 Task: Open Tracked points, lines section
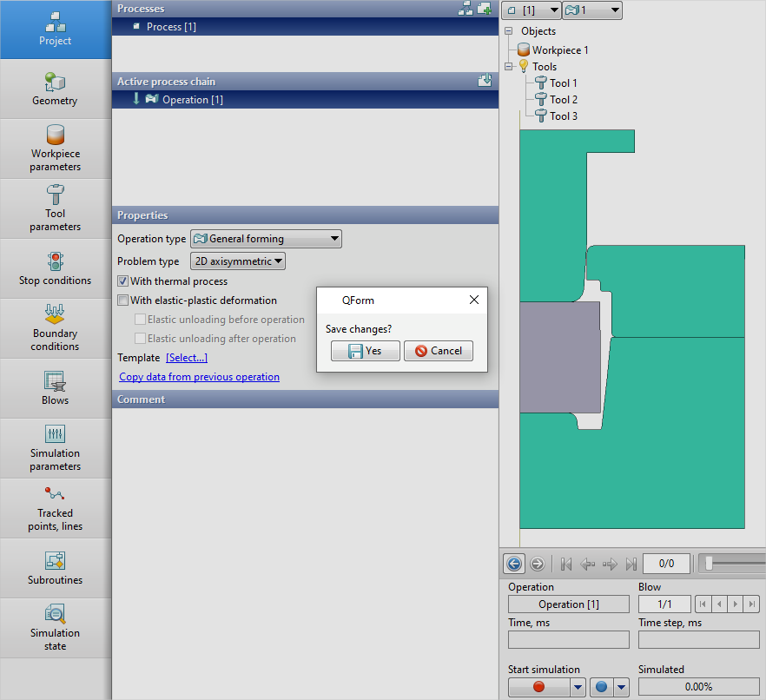tap(55, 508)
